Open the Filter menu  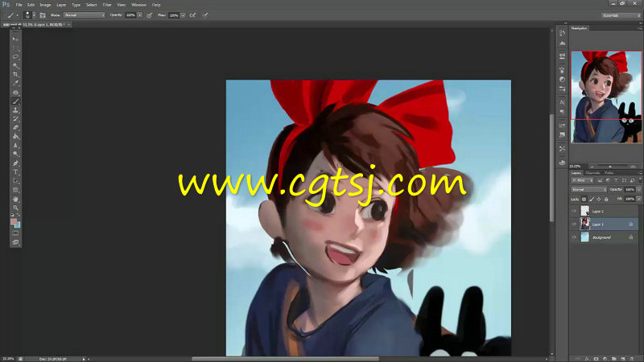107,5
